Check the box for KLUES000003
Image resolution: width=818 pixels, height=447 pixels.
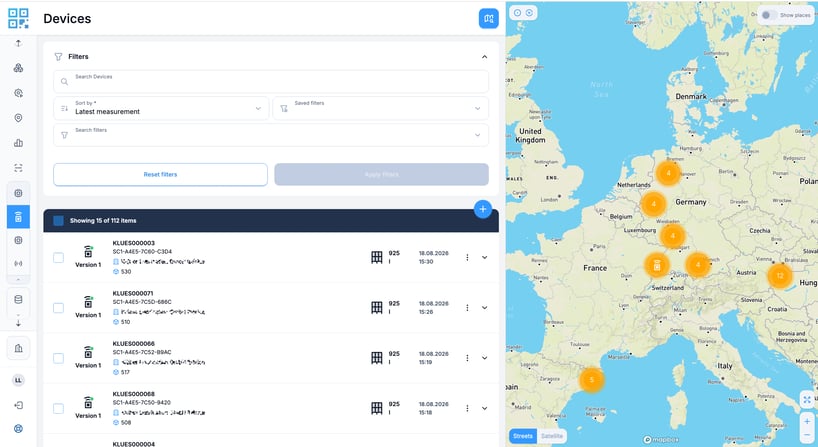click(58, 258)
